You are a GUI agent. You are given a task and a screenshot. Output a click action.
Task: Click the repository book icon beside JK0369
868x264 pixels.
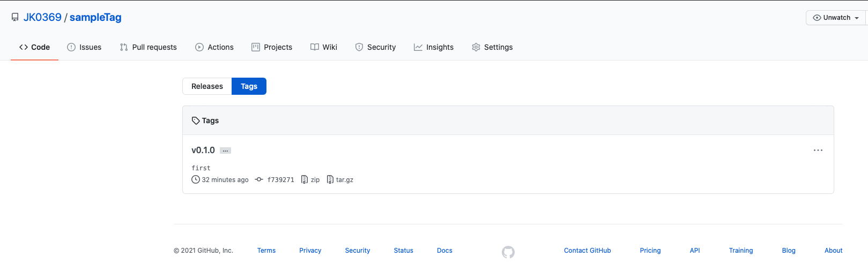click(x=15, y=17)
